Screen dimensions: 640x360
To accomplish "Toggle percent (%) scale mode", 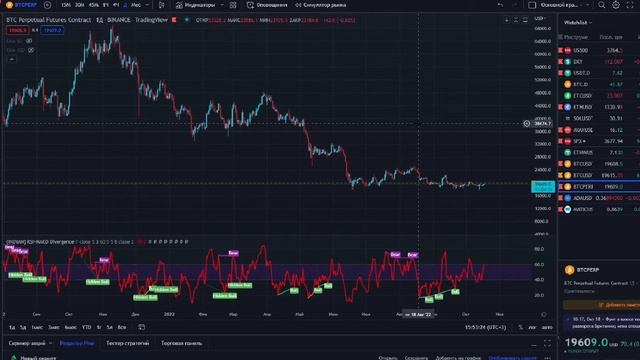I will [520, 327].
